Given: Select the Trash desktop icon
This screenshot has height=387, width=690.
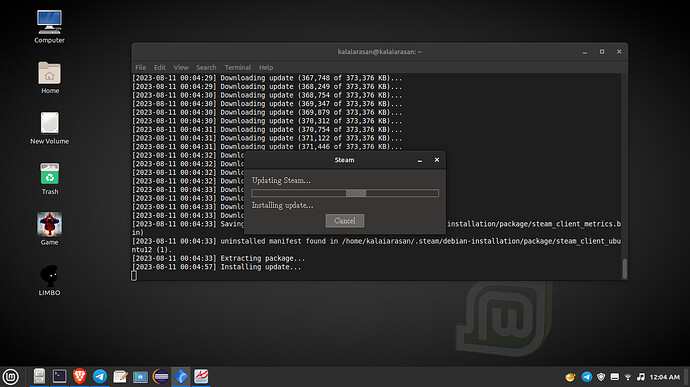Looking at the screenshot, I should pos(49,179).
